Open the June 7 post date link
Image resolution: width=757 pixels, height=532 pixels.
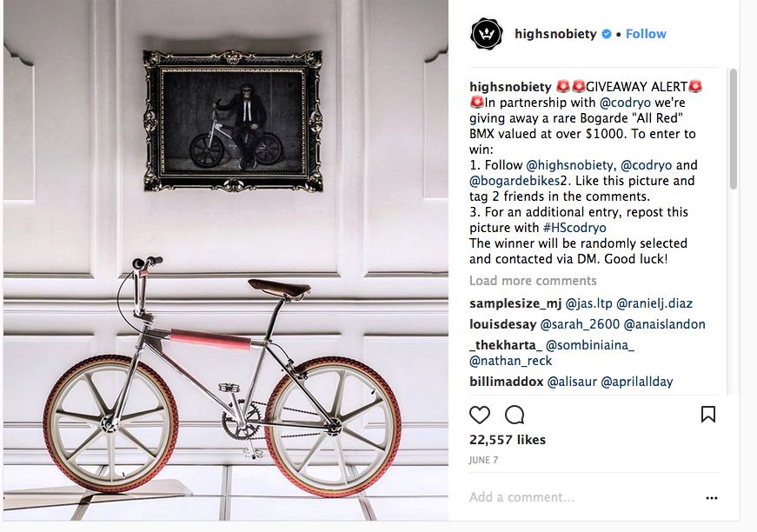(483, 460)
